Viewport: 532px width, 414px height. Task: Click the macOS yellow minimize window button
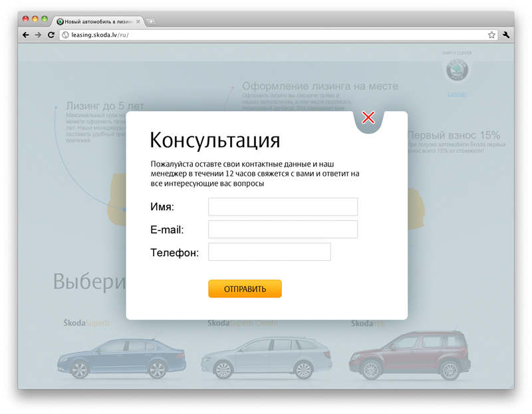click(35, 19)
